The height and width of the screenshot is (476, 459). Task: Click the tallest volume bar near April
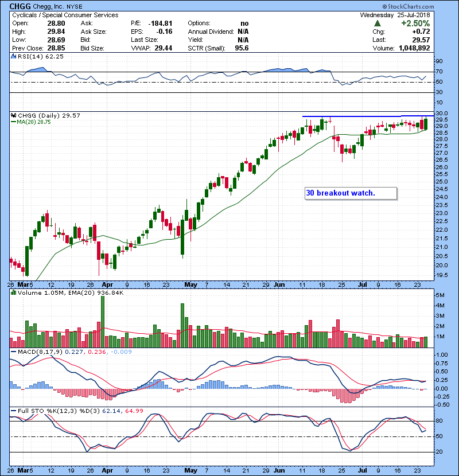coord(103,322)
